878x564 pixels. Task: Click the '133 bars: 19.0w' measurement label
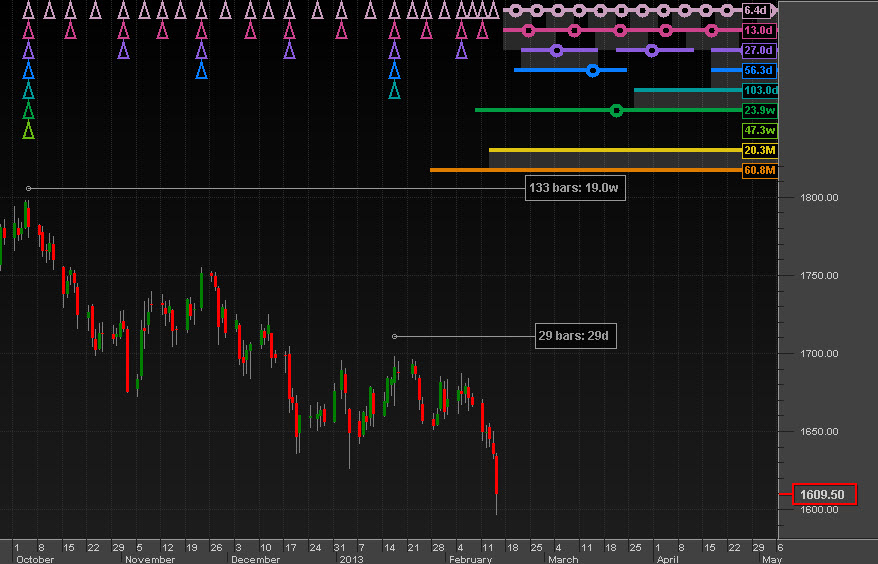(576, 188)
